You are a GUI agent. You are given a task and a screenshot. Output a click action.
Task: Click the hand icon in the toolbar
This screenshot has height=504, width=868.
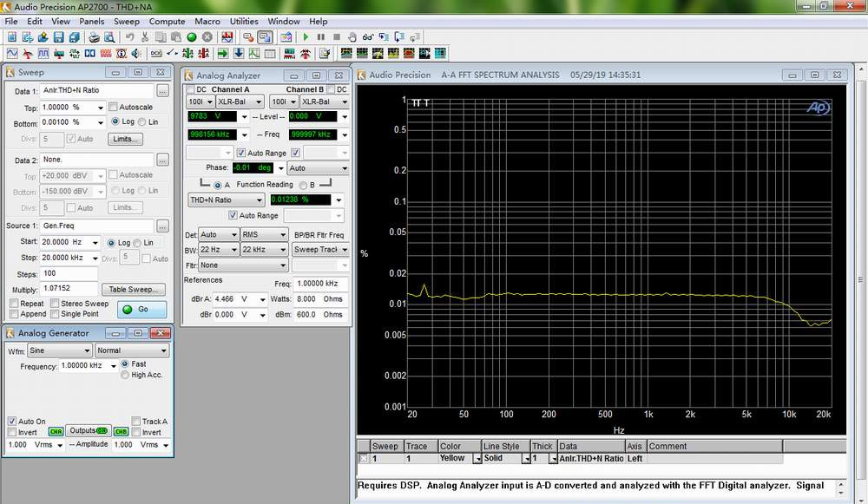click(x=352, y=37)
